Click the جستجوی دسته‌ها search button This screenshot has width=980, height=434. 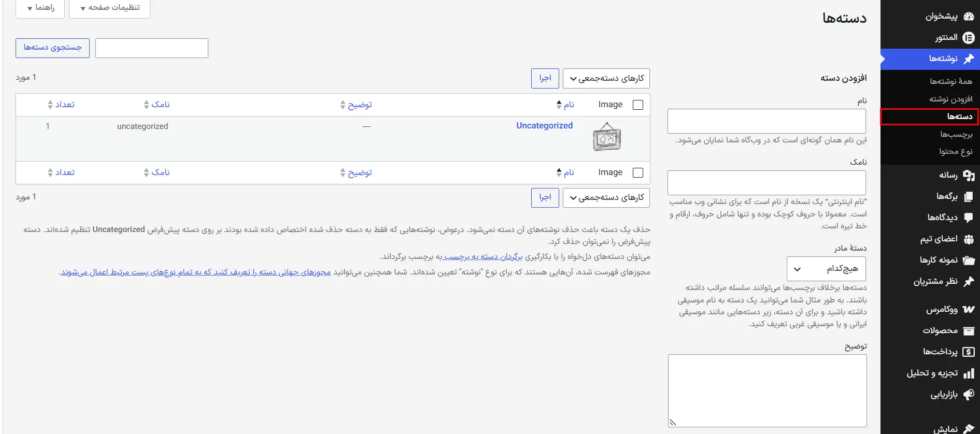pos(52,48)
